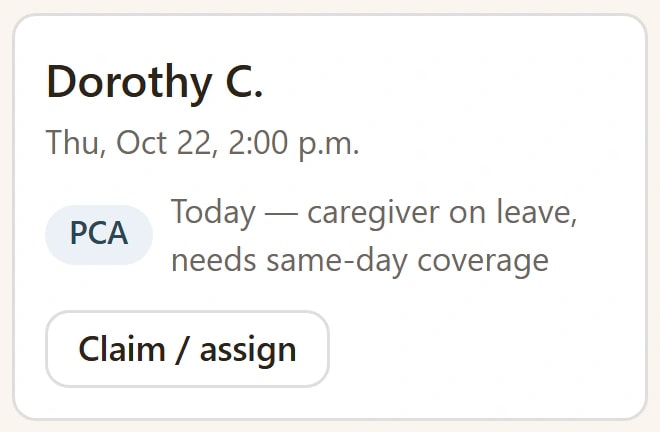Select the first name Dorothy
660x432 pixels.
129,83
